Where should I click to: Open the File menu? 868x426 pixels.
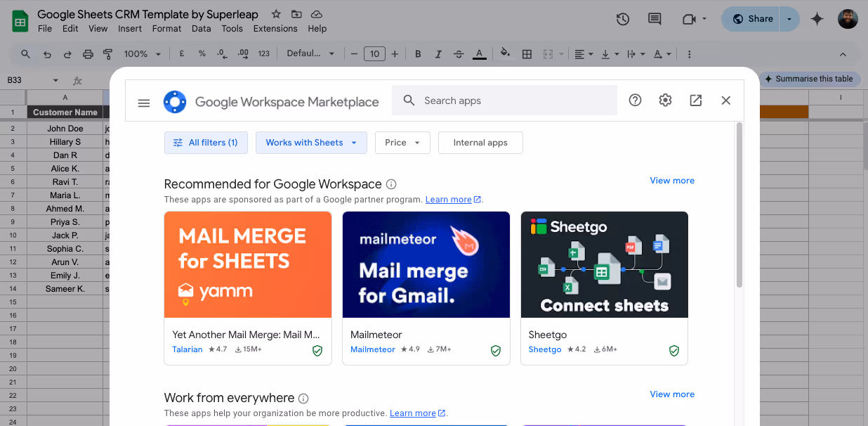coord(45,29)
